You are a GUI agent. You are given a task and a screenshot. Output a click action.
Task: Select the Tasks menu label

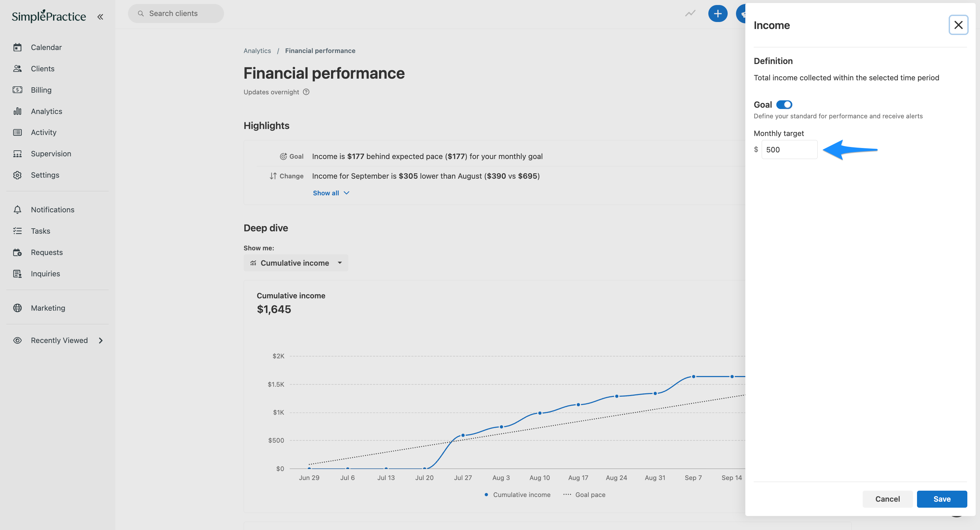coord(40,231)
